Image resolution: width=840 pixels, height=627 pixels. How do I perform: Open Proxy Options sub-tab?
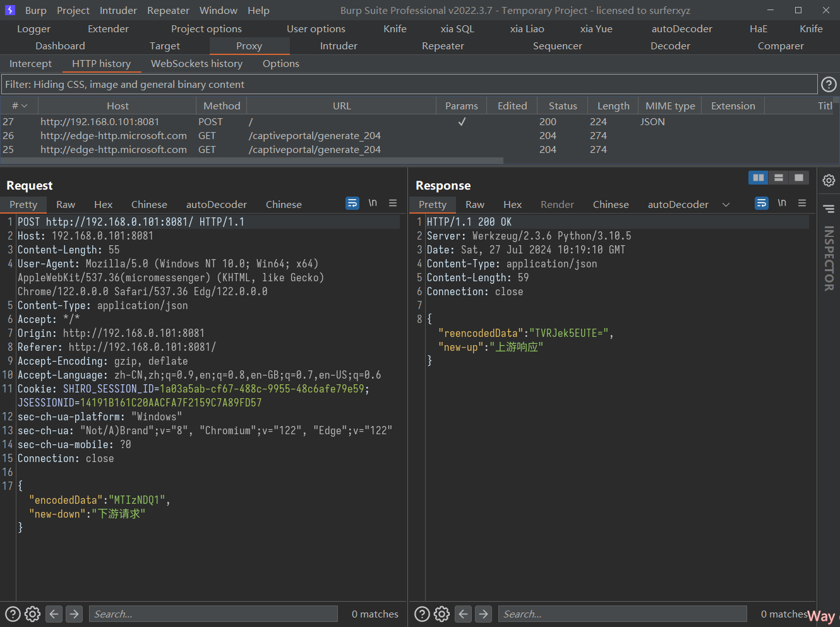coord(281,63)
